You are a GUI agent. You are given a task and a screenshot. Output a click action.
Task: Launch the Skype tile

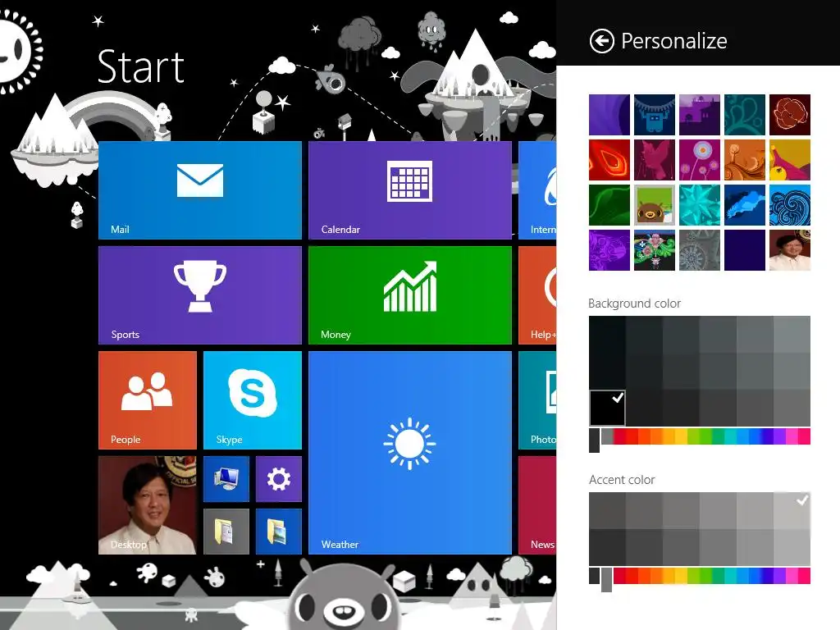click(x=253, y=400)
